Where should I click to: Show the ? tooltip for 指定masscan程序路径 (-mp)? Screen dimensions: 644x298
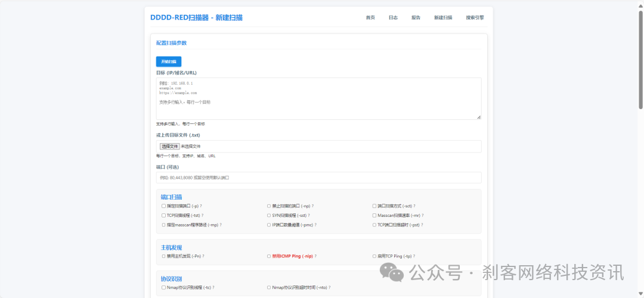[221, 225]
